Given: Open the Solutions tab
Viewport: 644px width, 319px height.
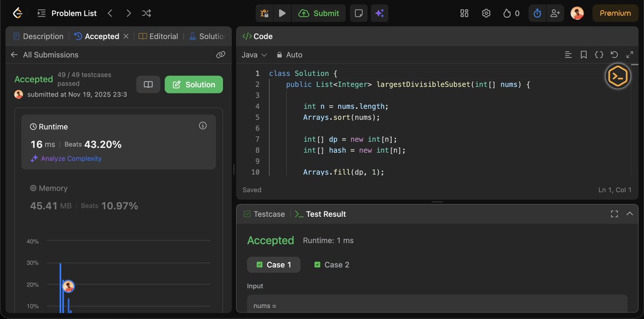Looking at the screenshot, I should click(207, 36).
